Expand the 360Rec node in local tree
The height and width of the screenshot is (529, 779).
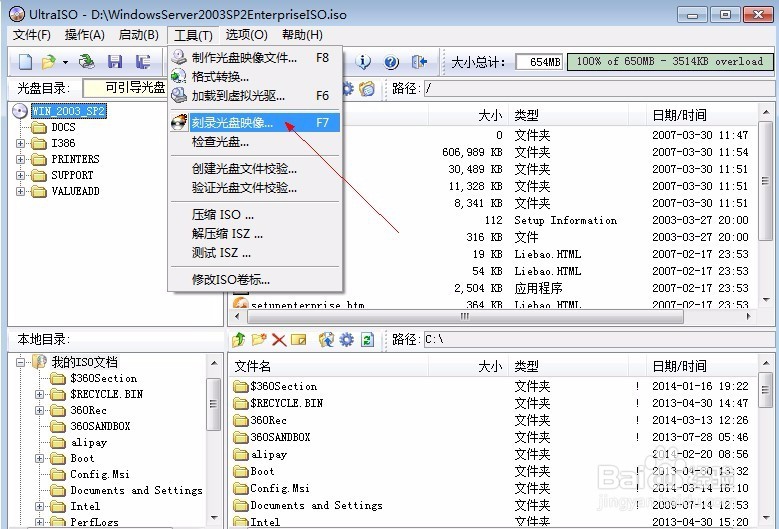click(39, 410)
